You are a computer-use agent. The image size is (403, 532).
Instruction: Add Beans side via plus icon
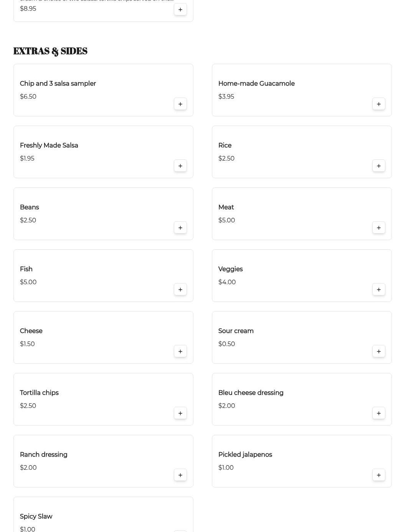tap(180, 228)
